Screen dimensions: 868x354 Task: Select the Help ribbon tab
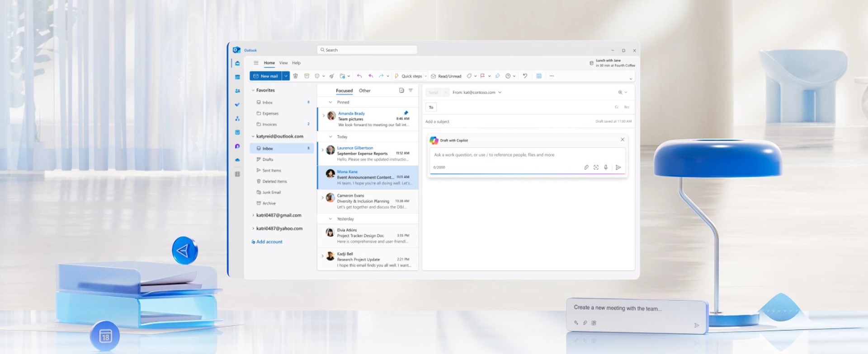pyautogui.click(x=296, y=63)
